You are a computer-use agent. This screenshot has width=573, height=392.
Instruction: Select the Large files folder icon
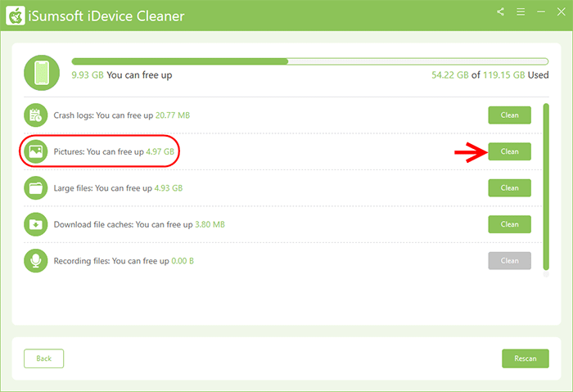tap(36, 187)
